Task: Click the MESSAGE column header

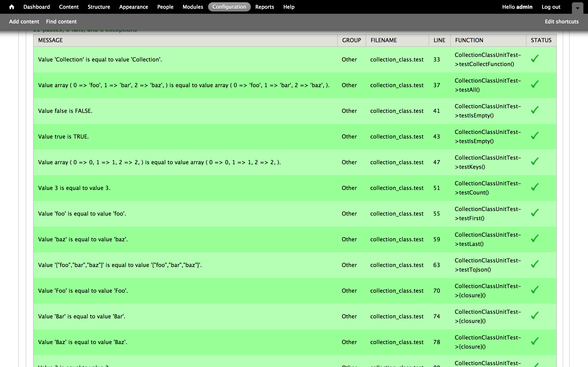Action: pyautogui.click(x=50, y=40)
